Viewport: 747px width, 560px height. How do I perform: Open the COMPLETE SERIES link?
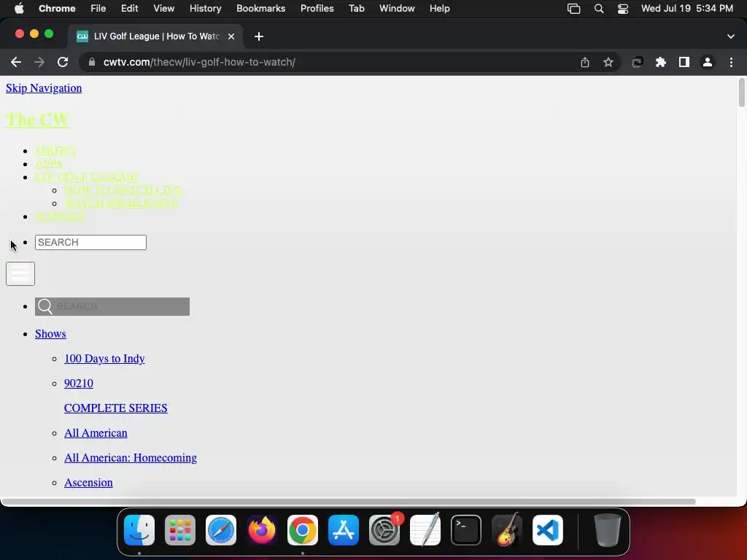coord(116,408)
